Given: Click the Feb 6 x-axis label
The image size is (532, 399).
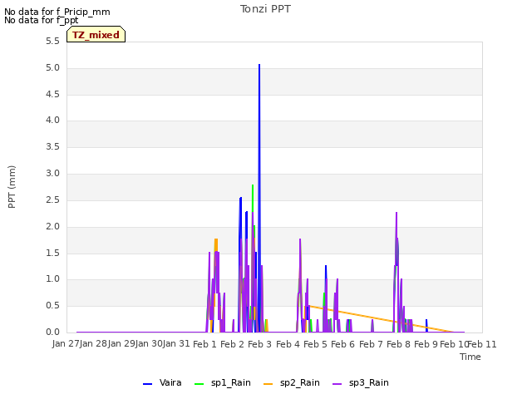Looking at the screenshot, I should pos(342,344).
